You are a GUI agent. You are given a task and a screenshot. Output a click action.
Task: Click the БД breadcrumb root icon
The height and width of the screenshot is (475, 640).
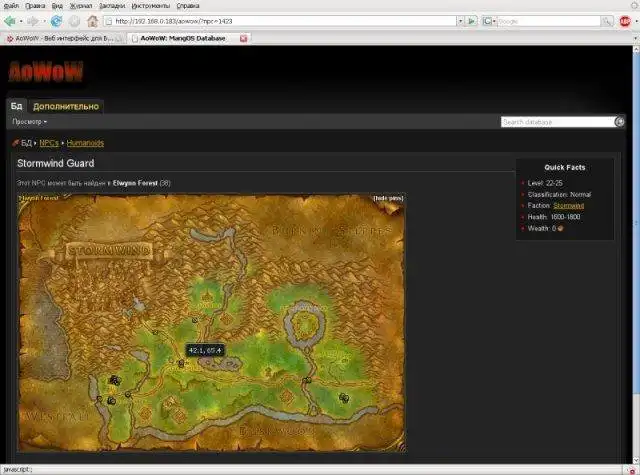pos(16,142)
